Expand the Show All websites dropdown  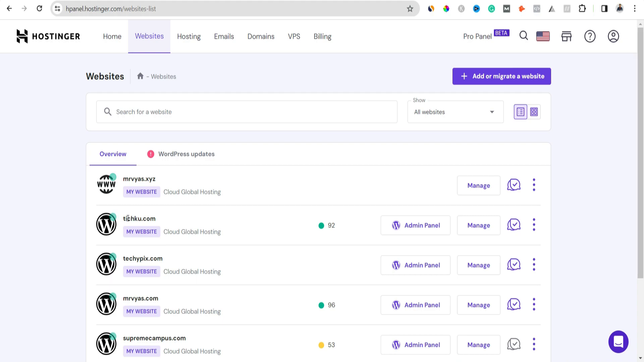(455, 112)
